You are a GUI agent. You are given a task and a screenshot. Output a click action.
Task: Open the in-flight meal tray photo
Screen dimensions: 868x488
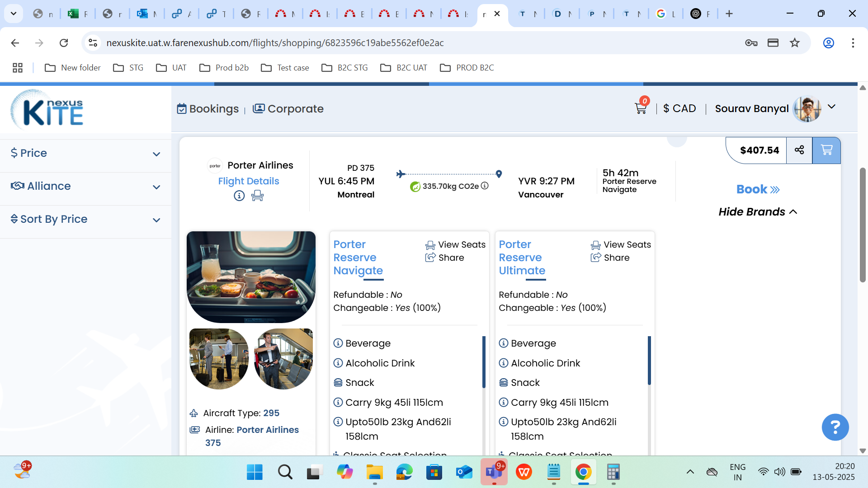coord(251,277)
